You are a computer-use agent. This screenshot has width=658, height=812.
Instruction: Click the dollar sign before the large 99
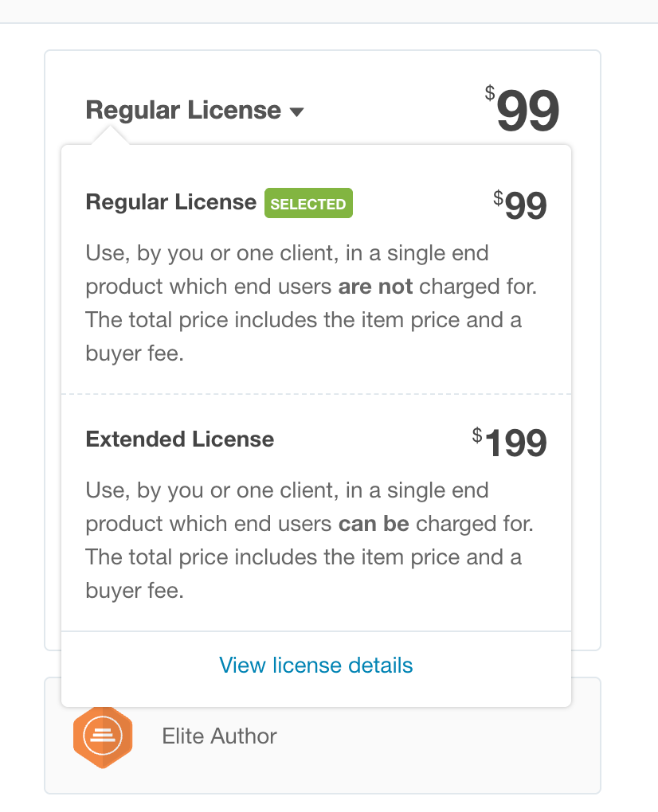(x=489, y=94)
